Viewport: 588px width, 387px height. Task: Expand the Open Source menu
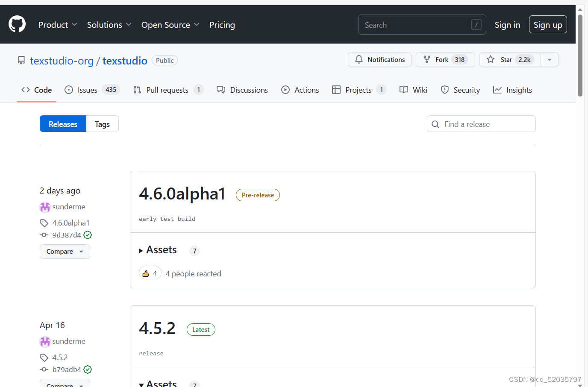[170, 25]
